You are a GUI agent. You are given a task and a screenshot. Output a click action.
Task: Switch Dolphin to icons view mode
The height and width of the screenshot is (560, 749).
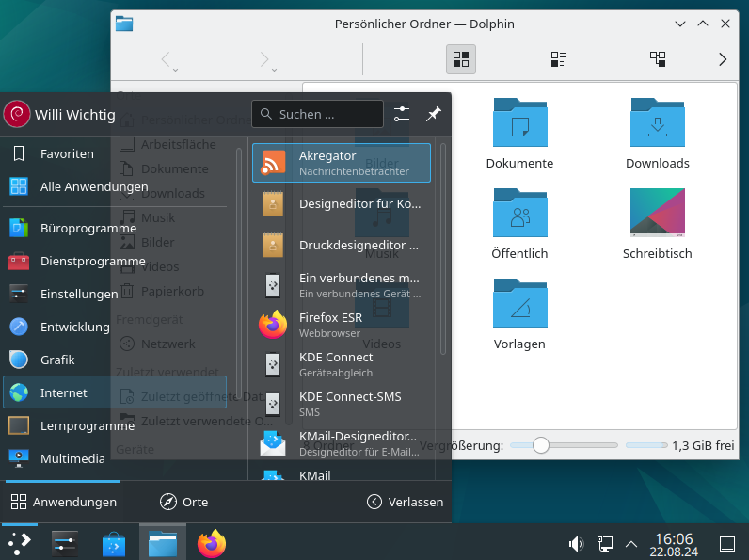(461, 59)
